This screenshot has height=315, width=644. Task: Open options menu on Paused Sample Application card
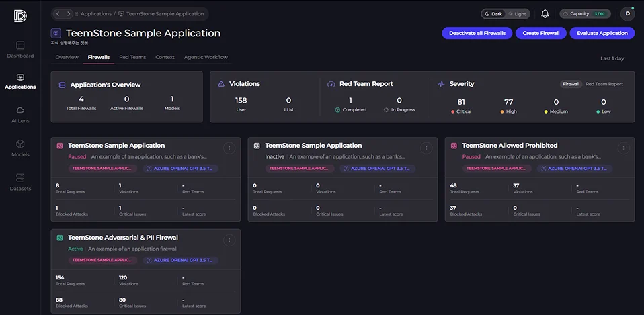[229, 148]
